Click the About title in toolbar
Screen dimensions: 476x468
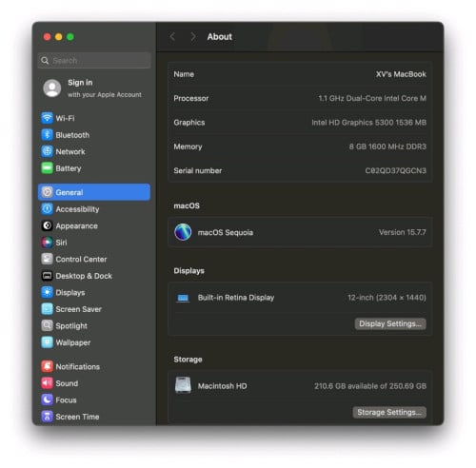coord(220,37)
